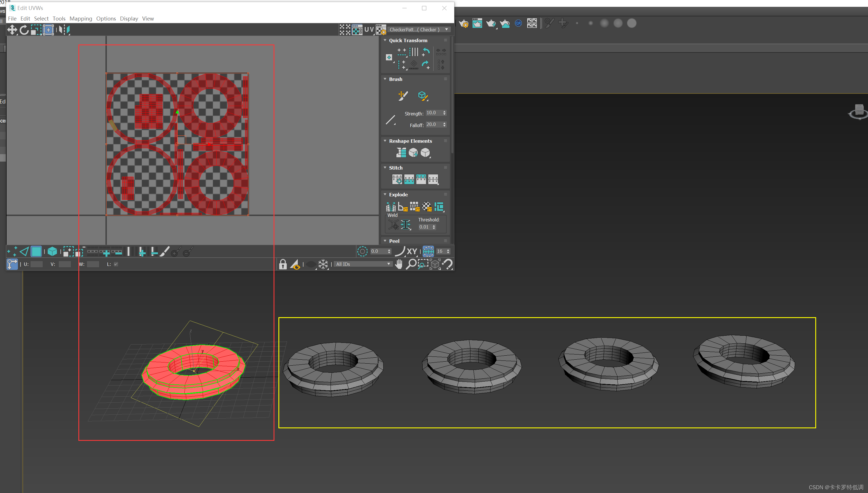Open the All IDs dropdown

click(362, 264)
